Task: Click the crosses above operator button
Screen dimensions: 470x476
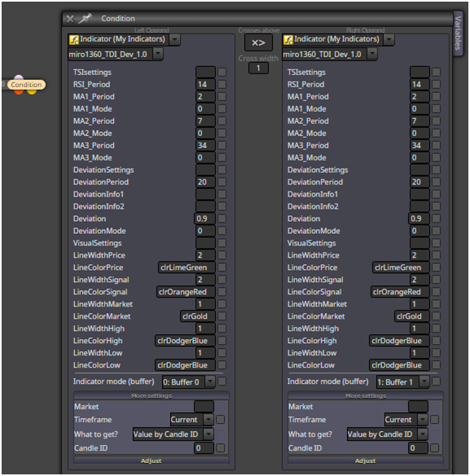Action: click(x=258, y=43)
